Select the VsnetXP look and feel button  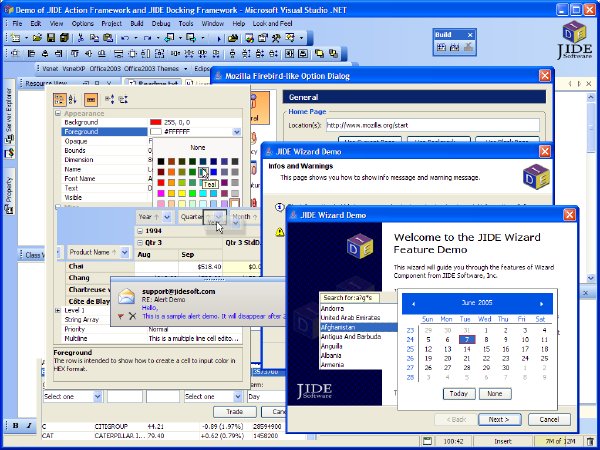coord(73,69)
